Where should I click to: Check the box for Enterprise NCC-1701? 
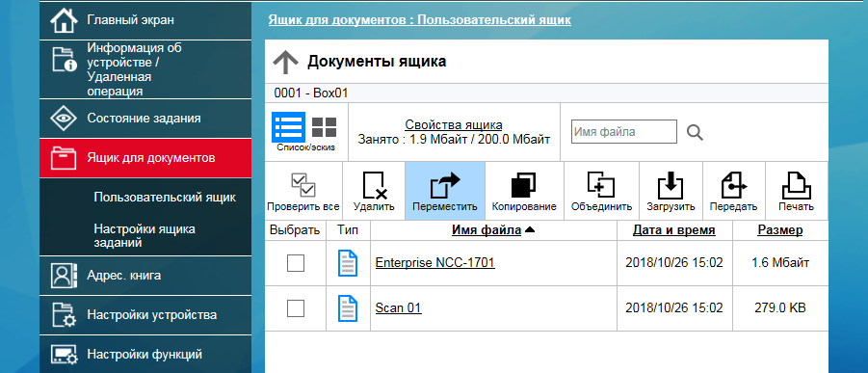[296, 263]
